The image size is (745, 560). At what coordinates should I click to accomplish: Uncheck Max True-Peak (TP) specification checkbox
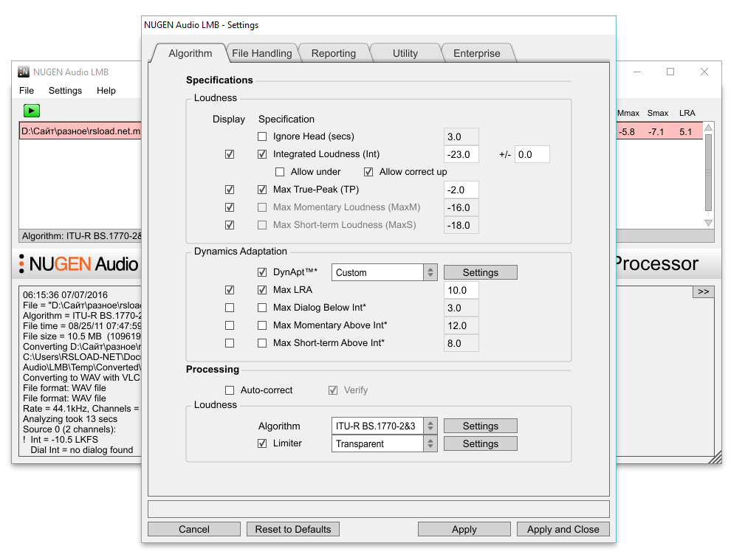point(262,190)
